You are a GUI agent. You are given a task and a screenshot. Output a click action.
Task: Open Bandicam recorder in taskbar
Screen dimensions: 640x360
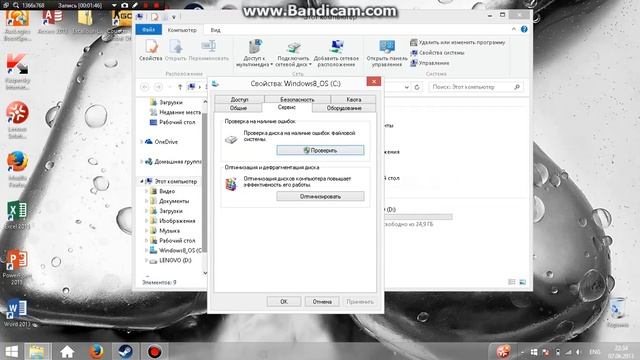[x=154, y=351]
